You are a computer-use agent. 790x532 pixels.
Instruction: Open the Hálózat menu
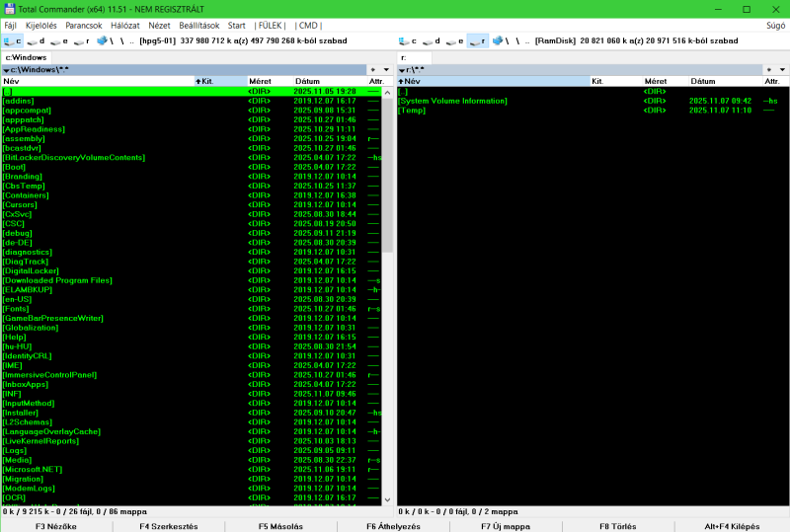click(x=125, y=26)
